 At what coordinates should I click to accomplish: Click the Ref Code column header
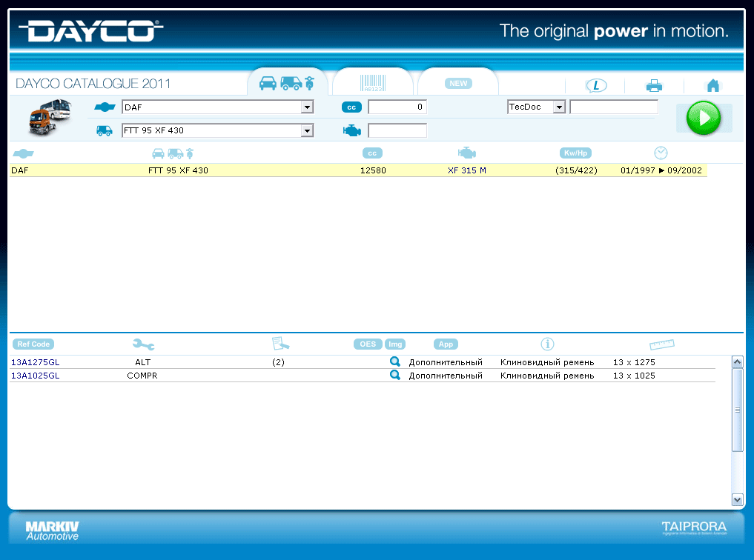pyautogui.click(x=33, y=344)
